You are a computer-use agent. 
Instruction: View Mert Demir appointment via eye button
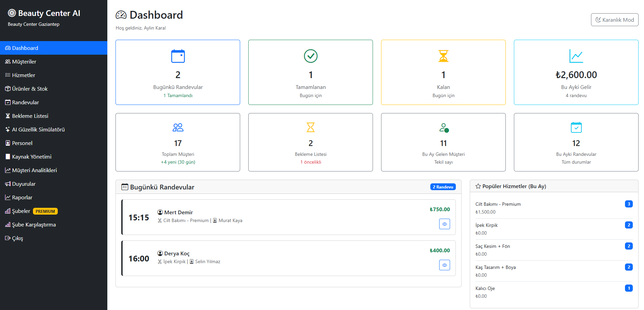click(444, 224)
